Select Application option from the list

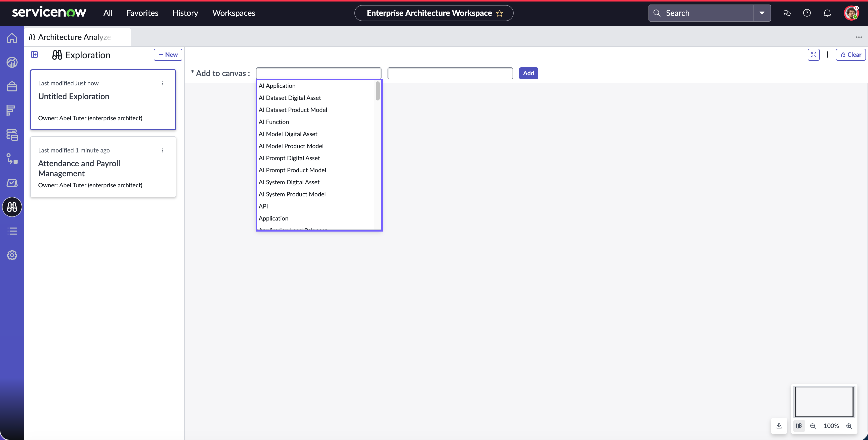tap(316, 218)
